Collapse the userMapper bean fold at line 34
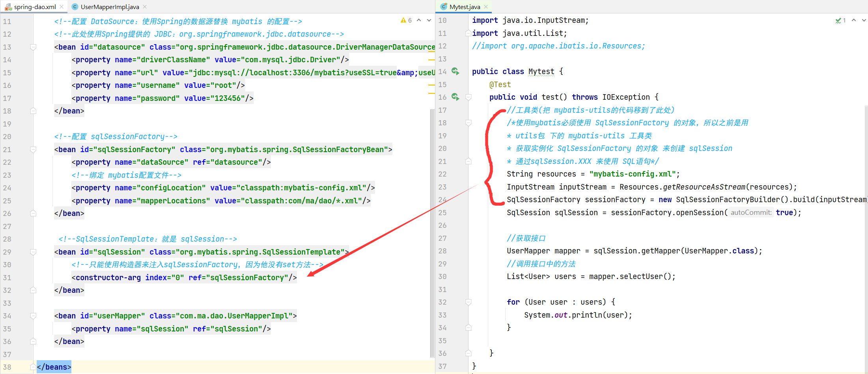The image size is (868, 374). [33, 316]
